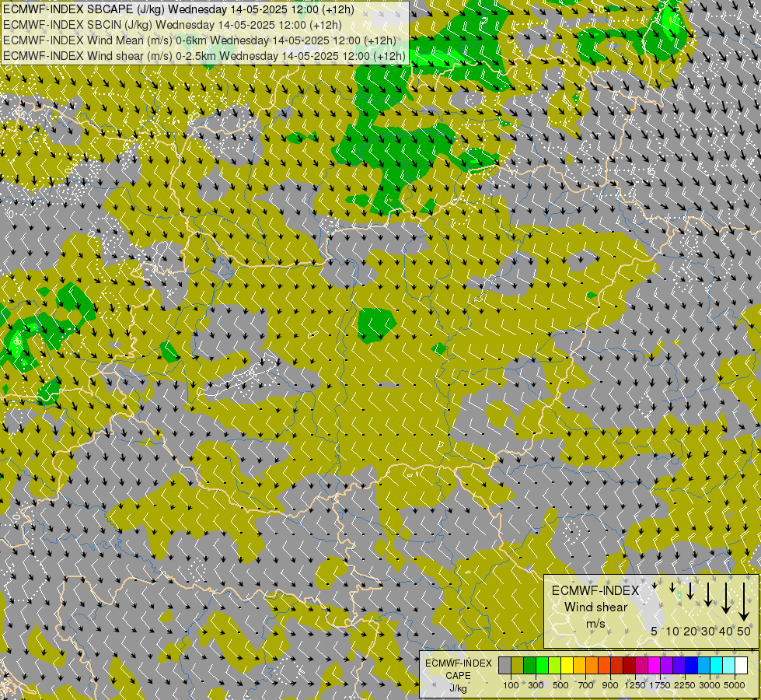Click the '1250' CAPE legend value
Viewport: 761px width, 700px height.
(x=635, y=685)
